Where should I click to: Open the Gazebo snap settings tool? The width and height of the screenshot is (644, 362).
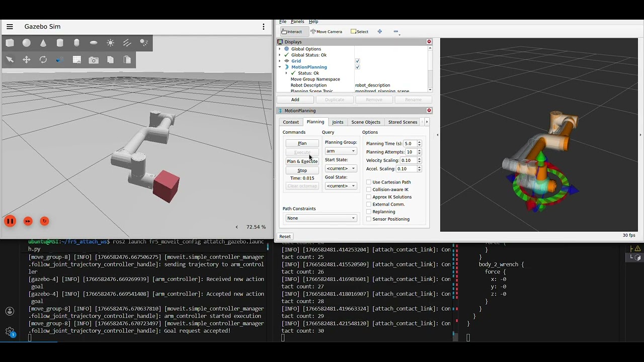[60, 60]
